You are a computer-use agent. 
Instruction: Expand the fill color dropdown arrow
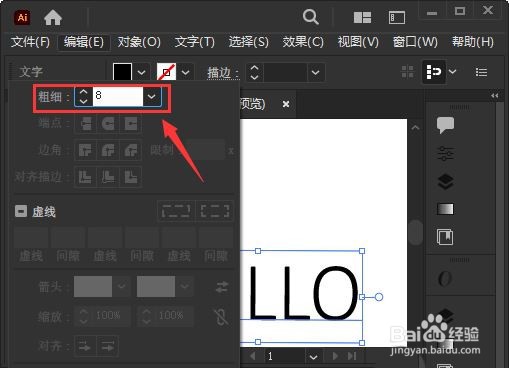point(141,72)
